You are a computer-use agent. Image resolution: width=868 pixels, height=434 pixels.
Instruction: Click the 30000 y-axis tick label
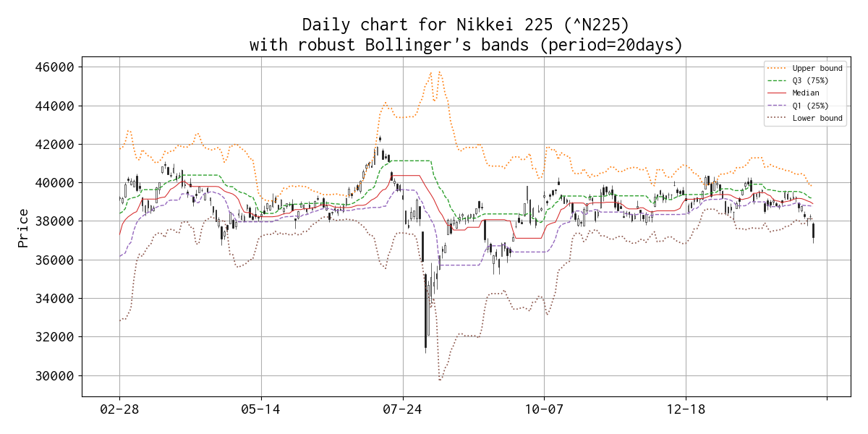click(55, 375)
